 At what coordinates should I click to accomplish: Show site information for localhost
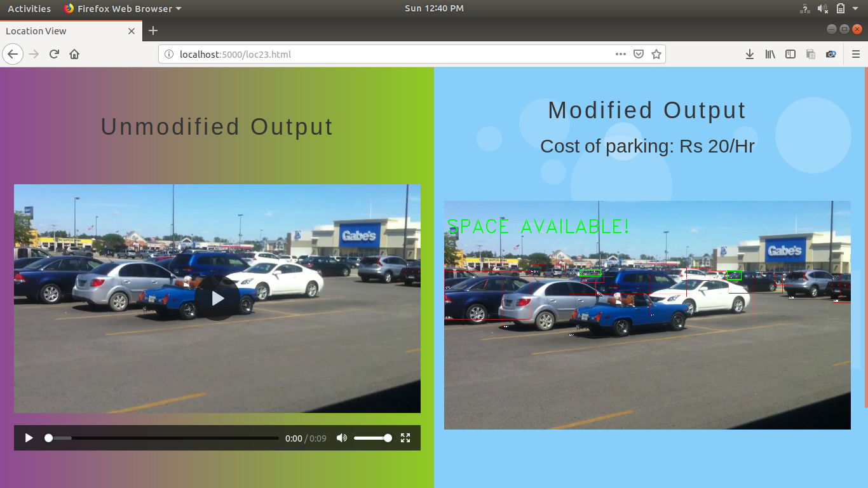(x=168, y=54)
